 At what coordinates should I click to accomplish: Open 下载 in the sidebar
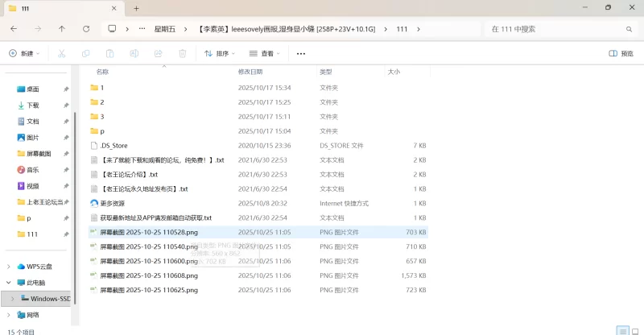32,105
